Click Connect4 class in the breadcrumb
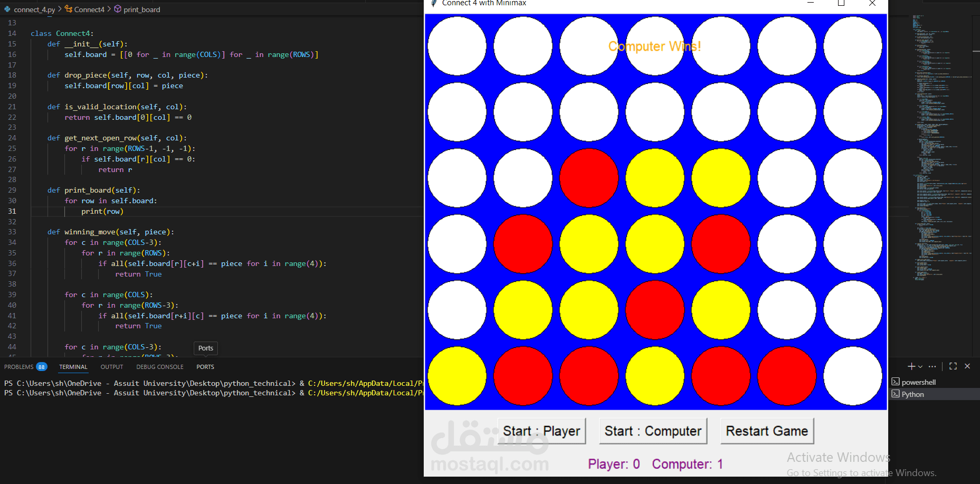 [x=89, y=10]
